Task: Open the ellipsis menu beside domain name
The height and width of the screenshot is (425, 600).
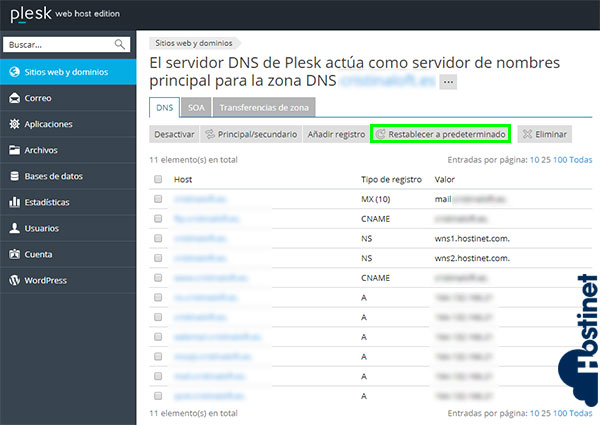Action: [448, 82]
